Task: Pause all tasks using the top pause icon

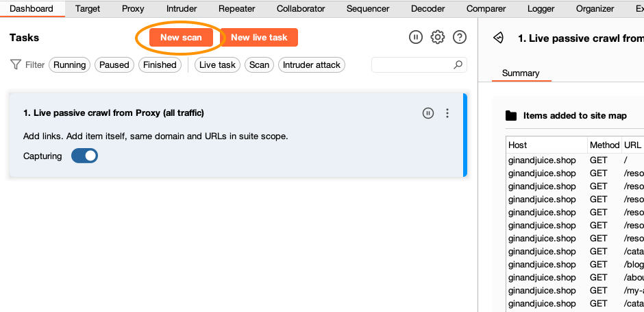Action: [x=415, y=38]
